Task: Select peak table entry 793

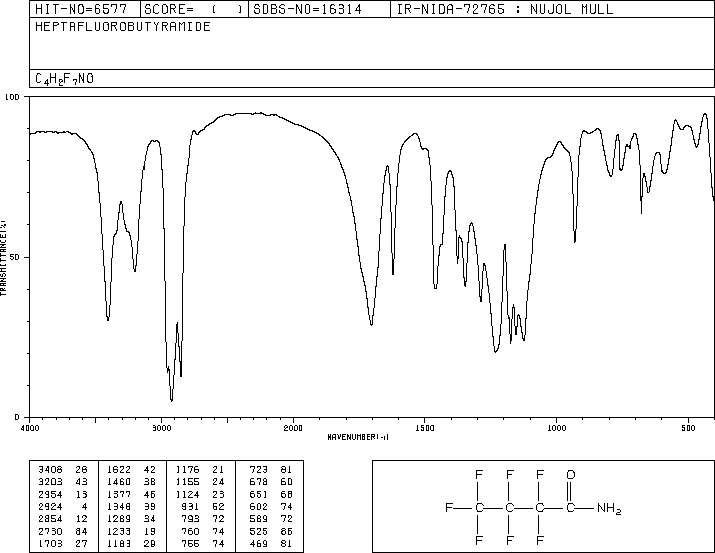Action: [x=190, y=519]
